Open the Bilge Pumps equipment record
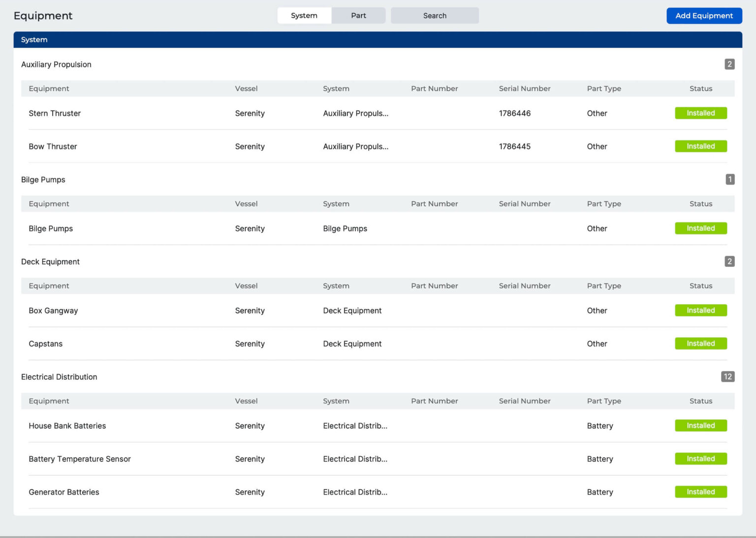 [51, 228]
